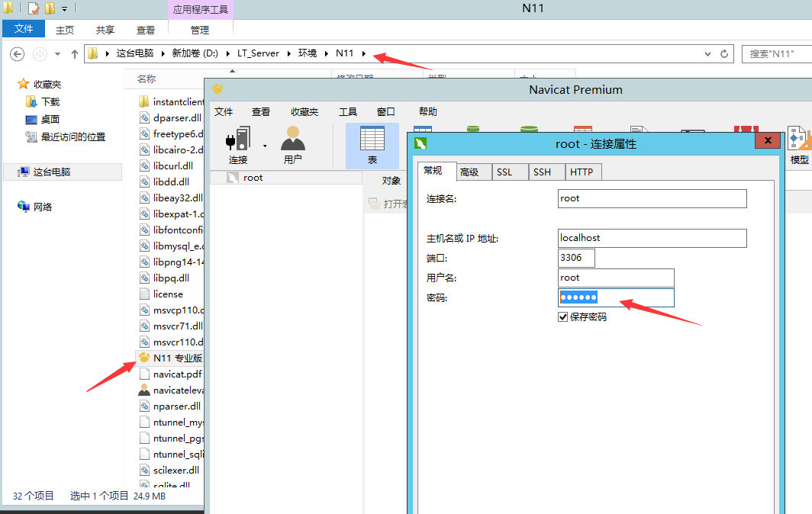The height and width of the screenshot is (514, 812).
Task: Click the 端口 port field showing 3306
Action: [x=576, y=258]
